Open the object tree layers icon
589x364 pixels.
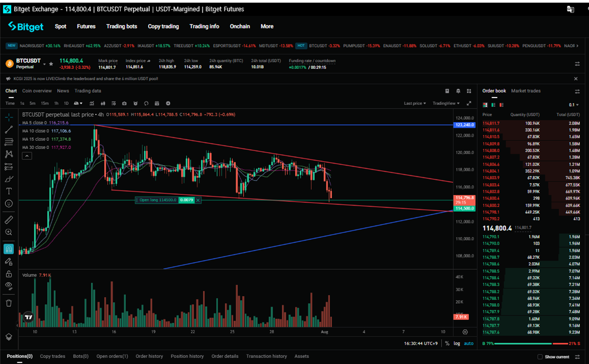tap(9, 337)
